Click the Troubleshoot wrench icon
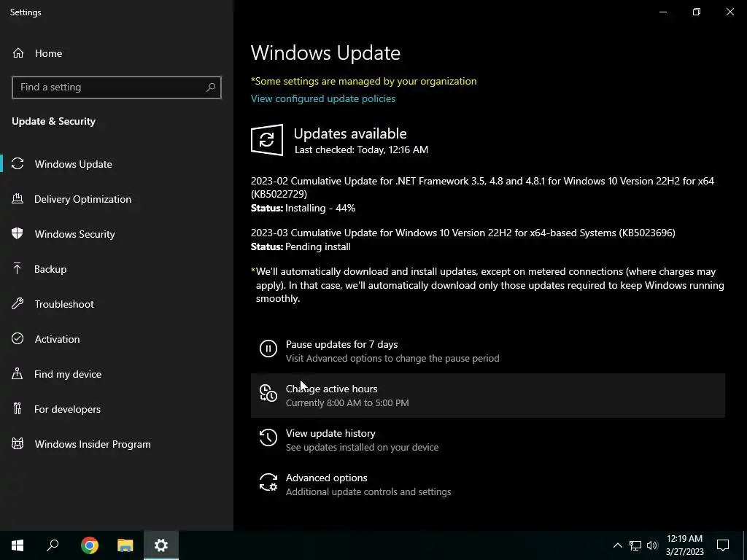Screen dimensions: 747x560 18,304
